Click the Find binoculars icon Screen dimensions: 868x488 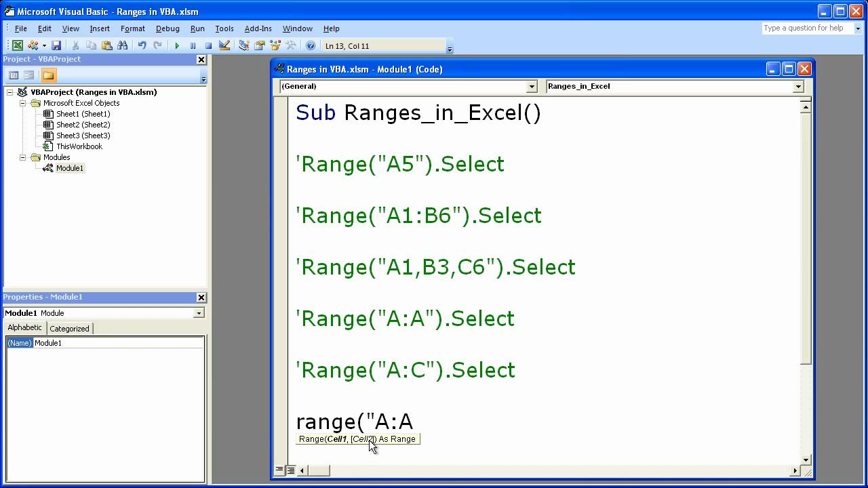click(x=122, y=45)
